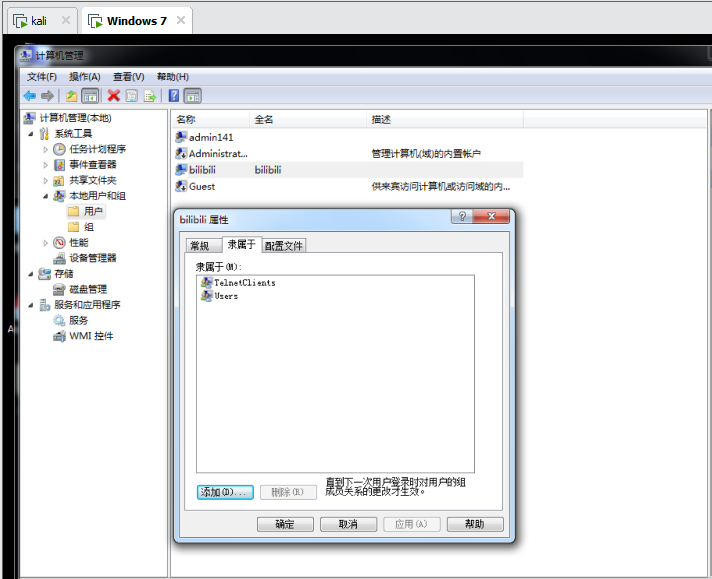The image size is (712, 579).
Task: Select 本地用户和组 tree node
Action: click(x=97, y=196)
